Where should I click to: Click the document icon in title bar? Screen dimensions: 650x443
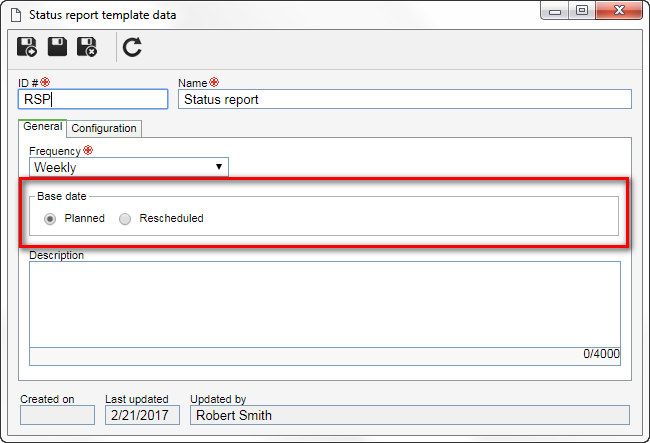(16, 15)
